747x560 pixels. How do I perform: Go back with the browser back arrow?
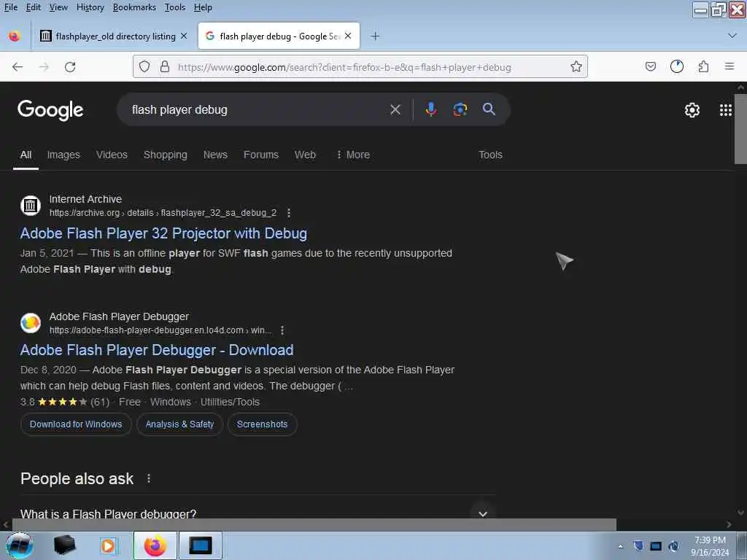[18, 67]
